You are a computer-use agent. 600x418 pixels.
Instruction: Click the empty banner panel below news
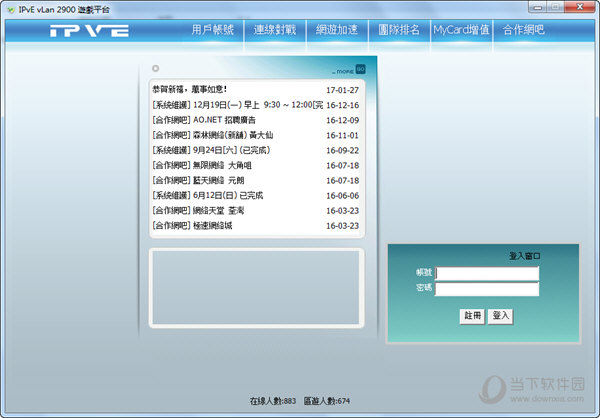(256, 288)
